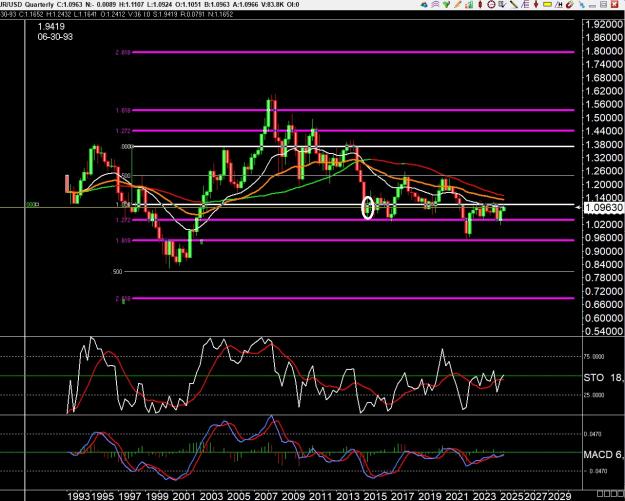Click the 1.80000 price axis label

point(603,51)
